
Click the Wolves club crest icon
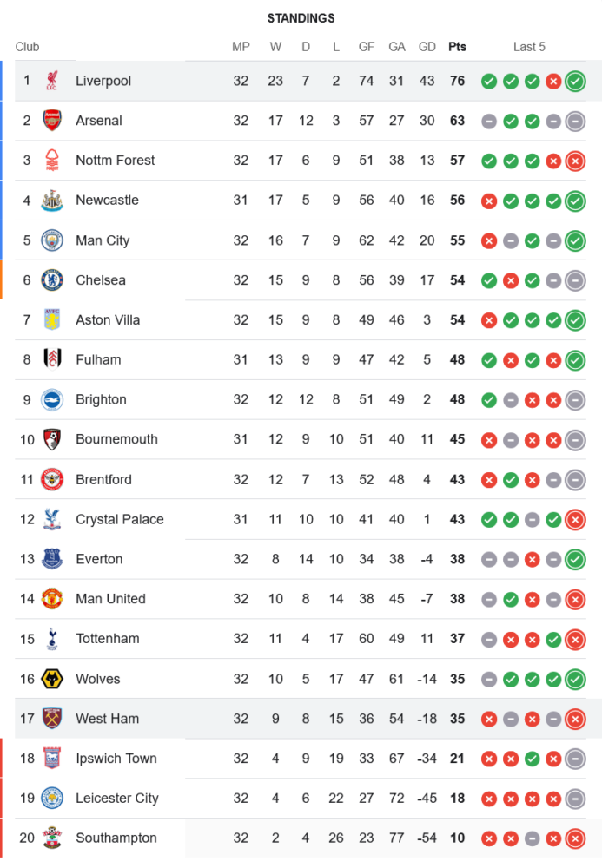(x=52, y=679)
